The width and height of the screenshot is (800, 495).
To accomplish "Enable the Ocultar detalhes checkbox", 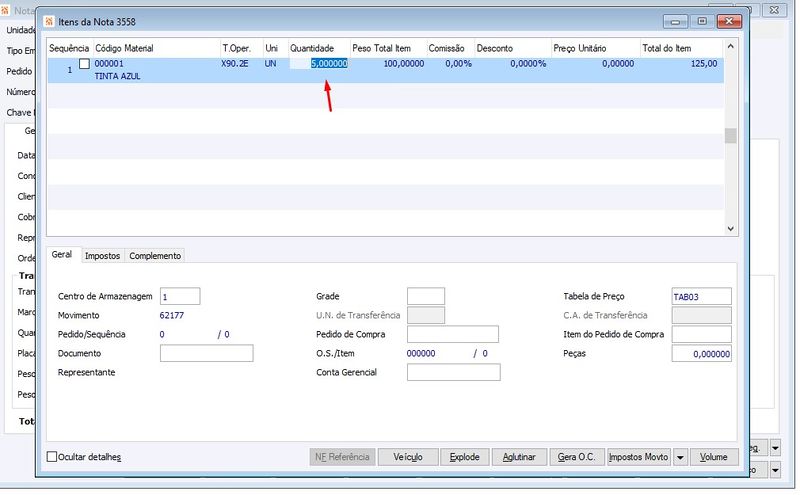I will click(x=52, y=457).
